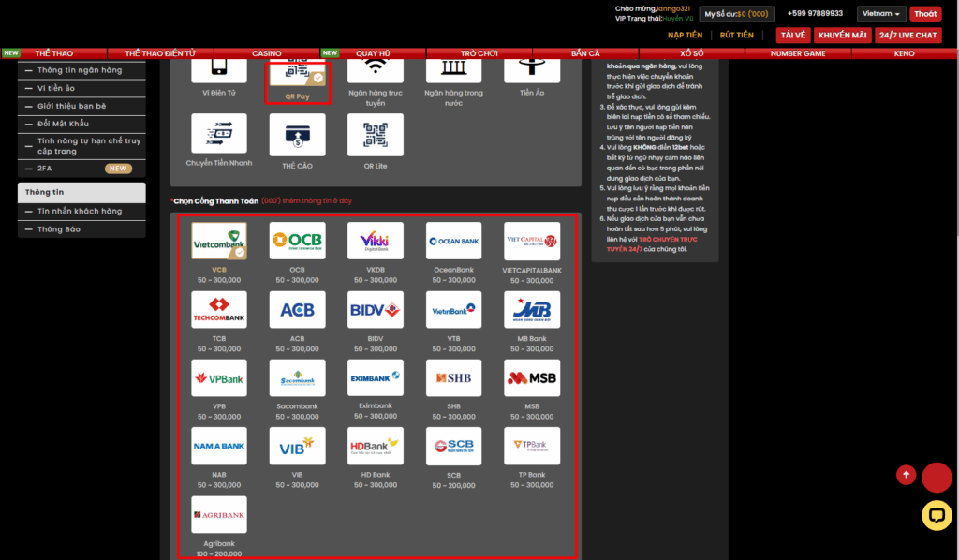
Task: Select the Eximbank logo
Action: click(376, 377)
